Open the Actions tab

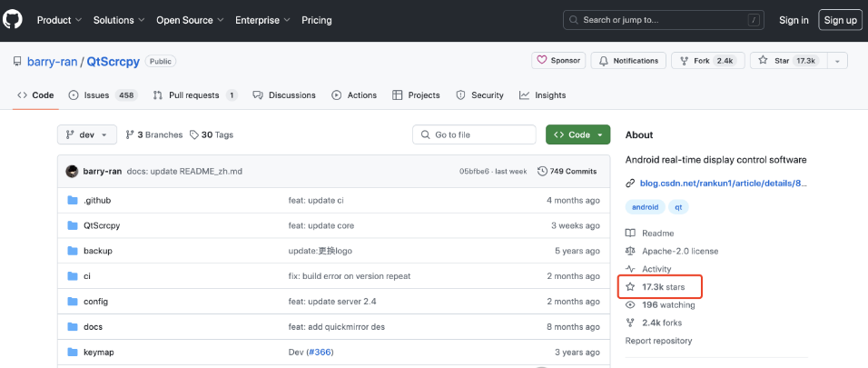(x=354, y=95)
